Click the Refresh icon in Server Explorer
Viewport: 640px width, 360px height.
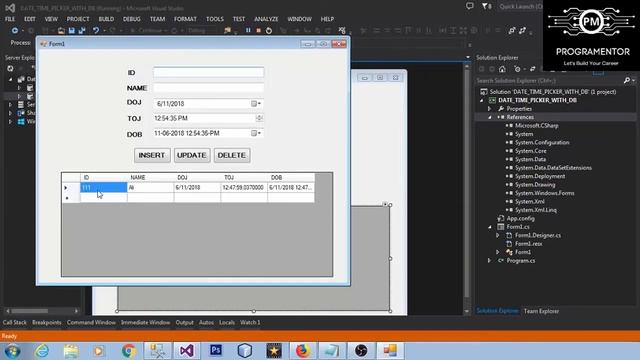click(x=10, y=69)
